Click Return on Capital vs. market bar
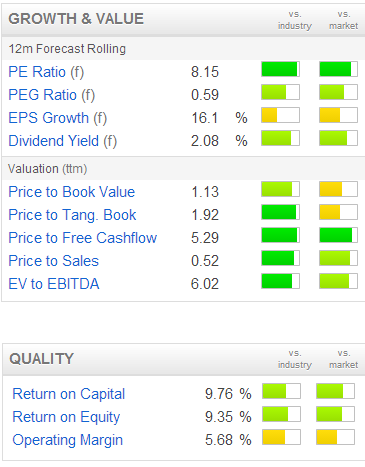Image resolution: width=365 pixels, height=467 pixels. 335,391
